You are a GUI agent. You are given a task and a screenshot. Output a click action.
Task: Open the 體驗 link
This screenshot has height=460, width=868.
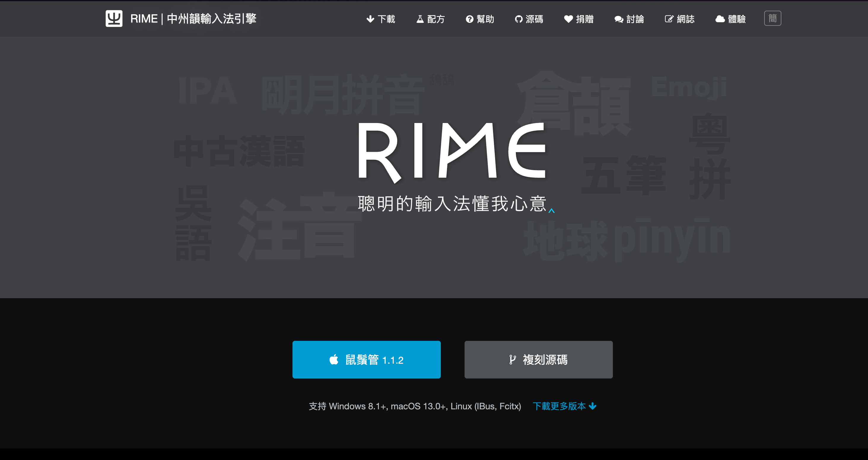pyautogui.click(x=731, y=19)
